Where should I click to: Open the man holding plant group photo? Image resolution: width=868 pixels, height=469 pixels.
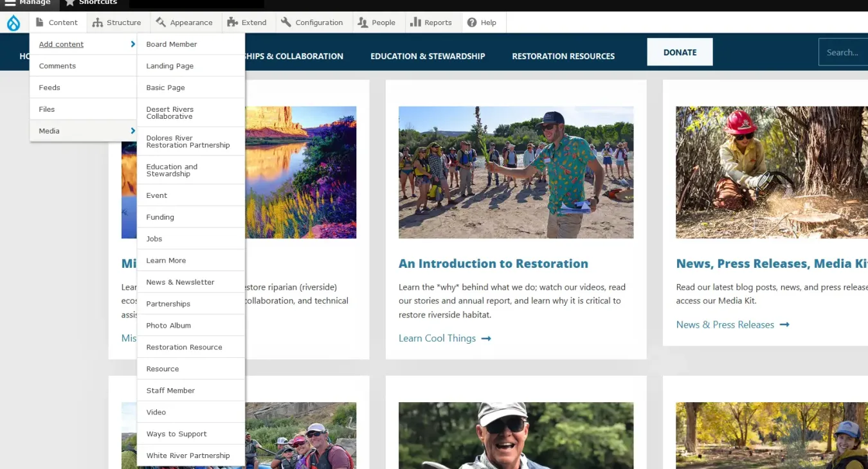click(x=516, y=172)
